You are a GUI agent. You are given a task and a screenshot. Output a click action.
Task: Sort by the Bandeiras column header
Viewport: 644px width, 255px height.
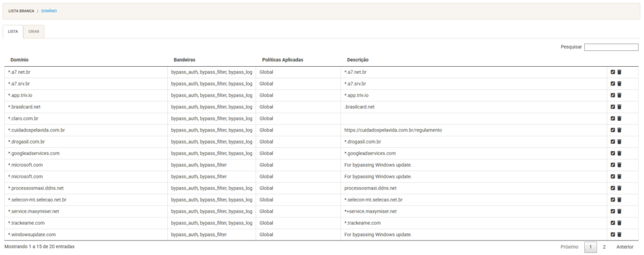tap(184, 60)
